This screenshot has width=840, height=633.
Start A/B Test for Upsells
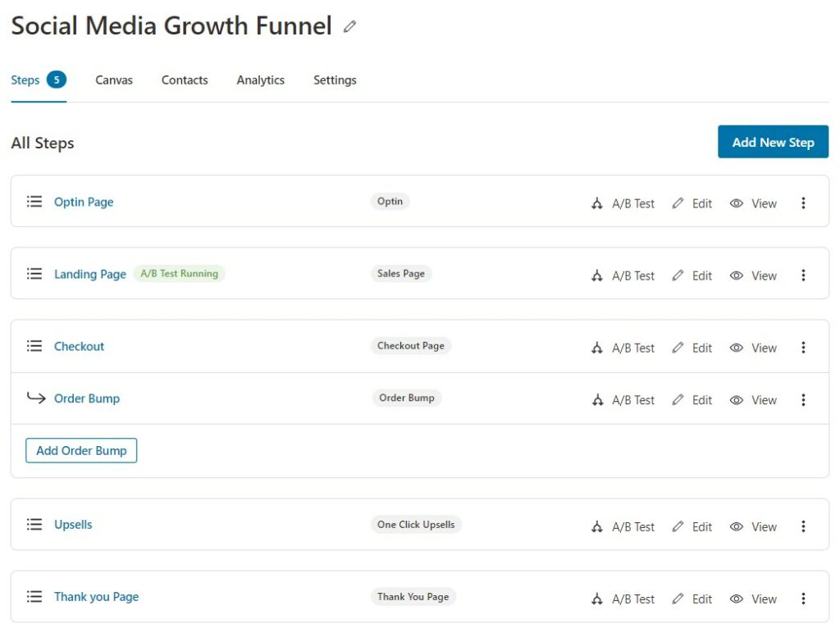click(623, 527)
